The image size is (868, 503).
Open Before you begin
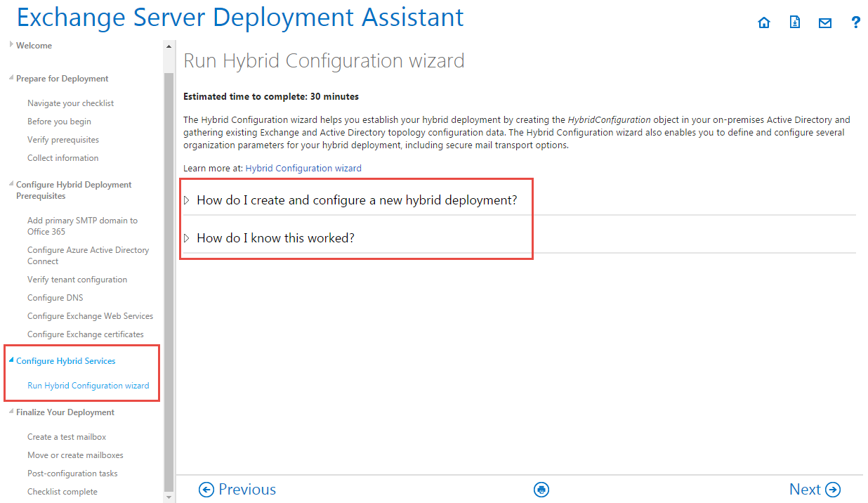pyautogui.click(x=59, y=122)
